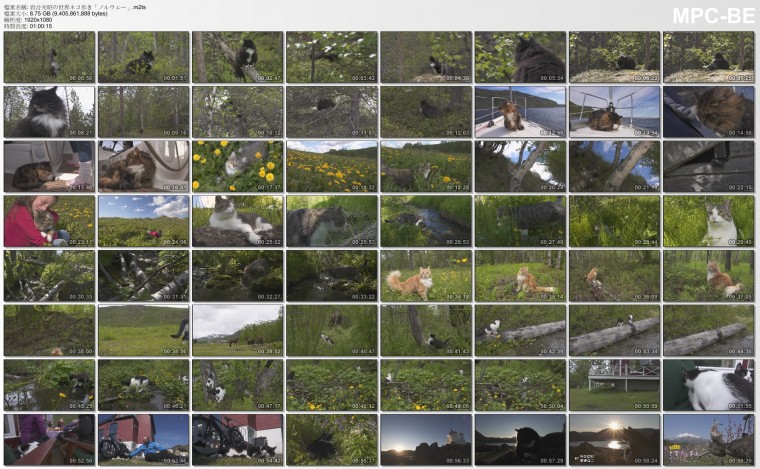Open cat among dandelions thumbnail 00:17:37
760x469 pixels.
pyautogui.click(x=238, y=167)
